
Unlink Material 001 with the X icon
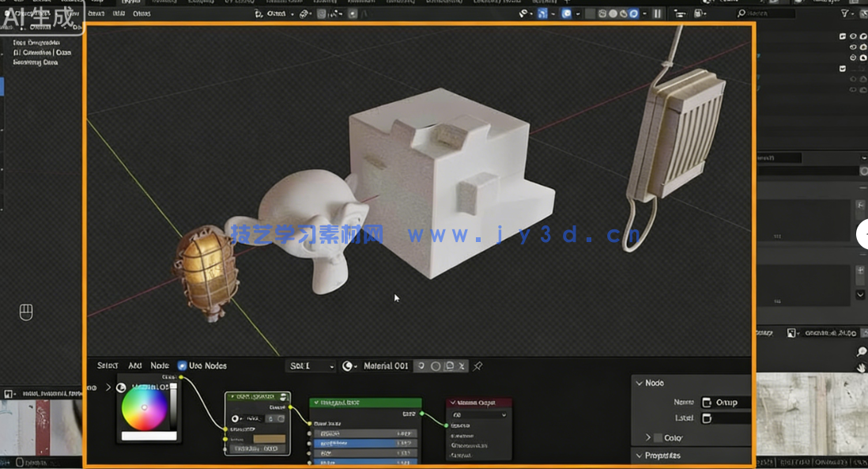(461, 365)
